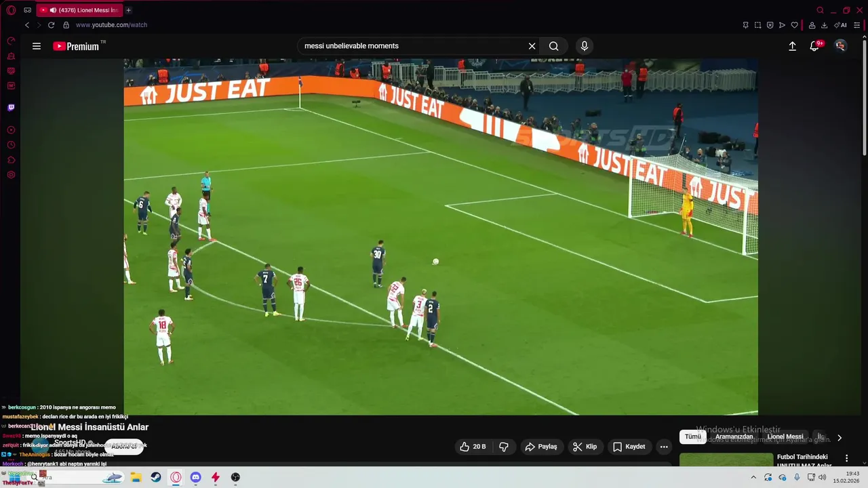Open the workspaces icon beside the tab
Image resolution: width=868 pixels, height=488 pixels.
27,10
